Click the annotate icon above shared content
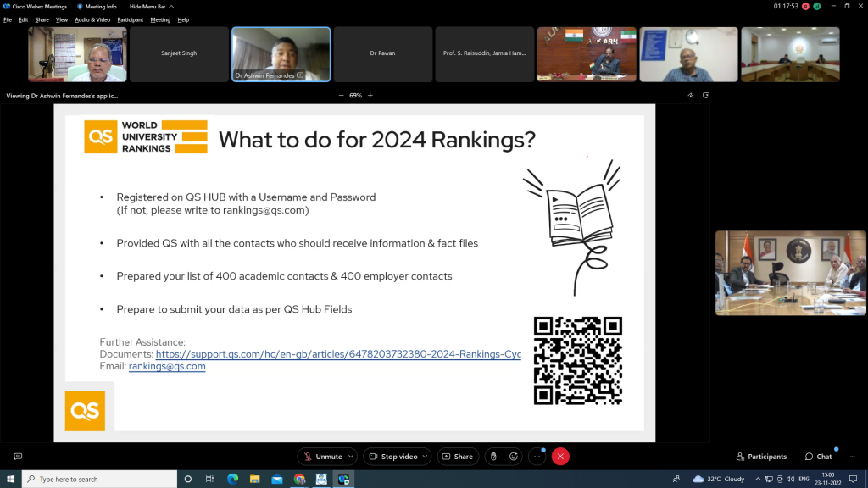Screen dimensions: 868x488 pyautogui.click(x=691, y=95)
